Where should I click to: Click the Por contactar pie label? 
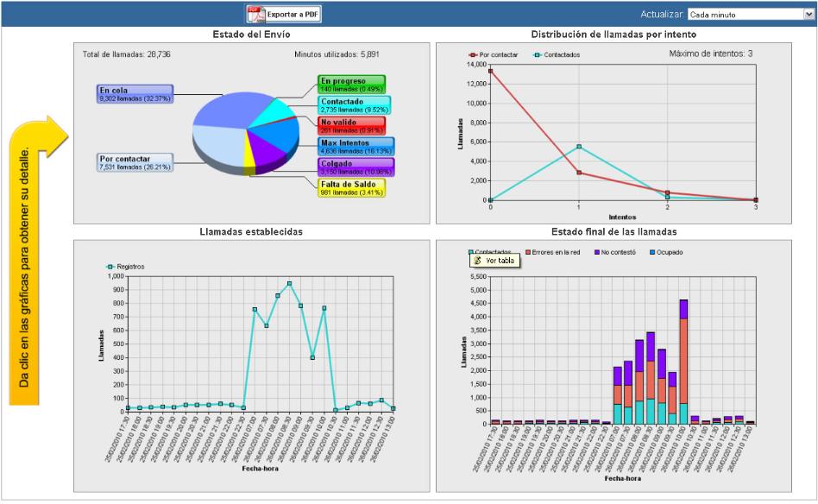pyautogui.click(x=135, y=162)
